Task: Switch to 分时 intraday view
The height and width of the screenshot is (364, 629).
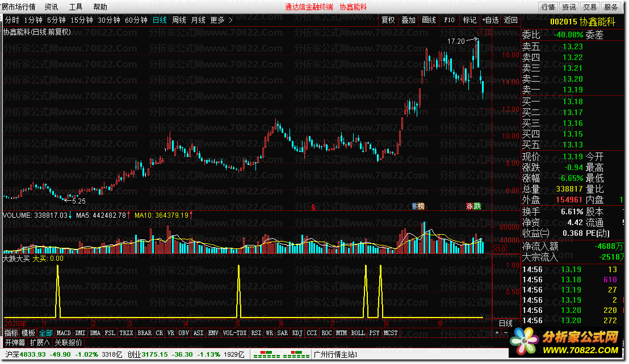Action: 12,20
